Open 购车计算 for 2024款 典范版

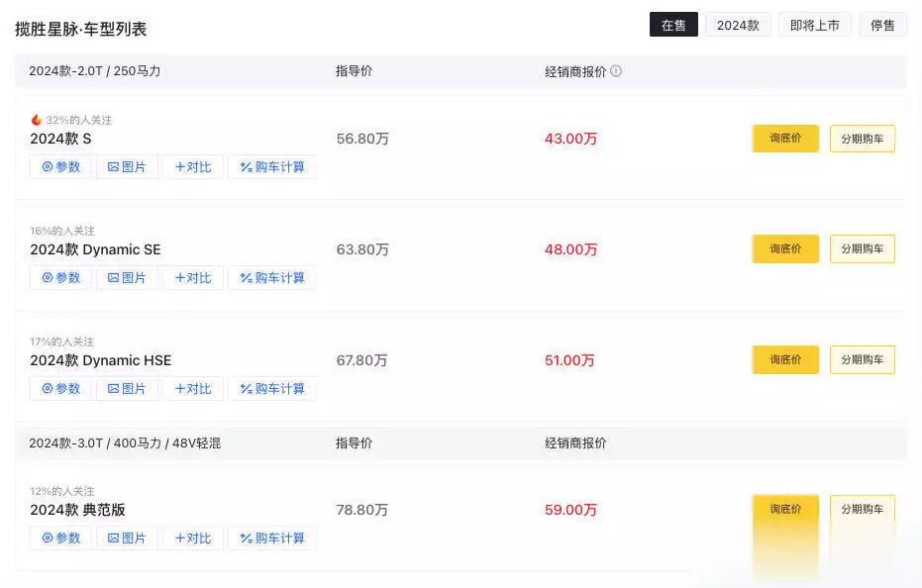pos(272,539)
